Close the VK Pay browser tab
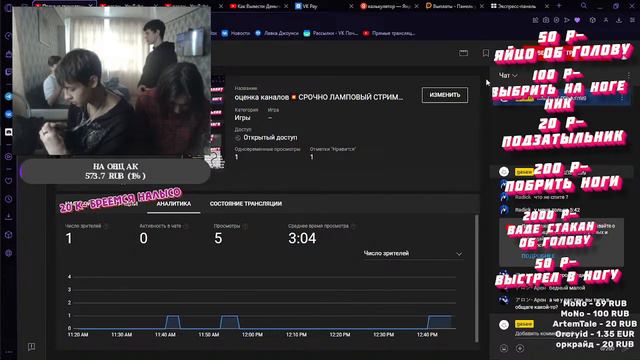Screen dimensions: 640x360 tap(351, 6)
